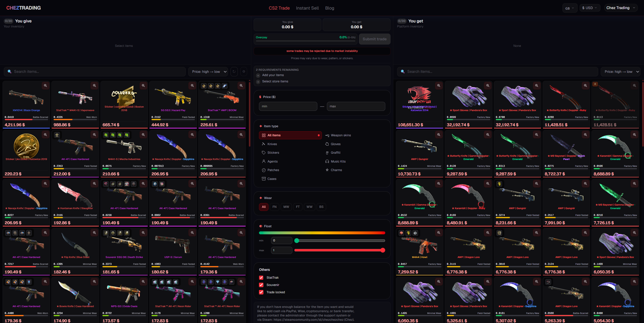Disable the Trade locked checkbox
This screenshot has height=323, width=644.
point(261,292)
